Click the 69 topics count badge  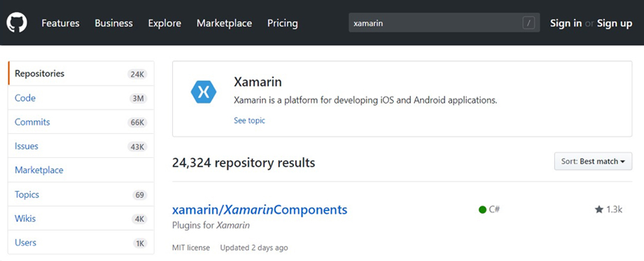click(x=140, y=195)
